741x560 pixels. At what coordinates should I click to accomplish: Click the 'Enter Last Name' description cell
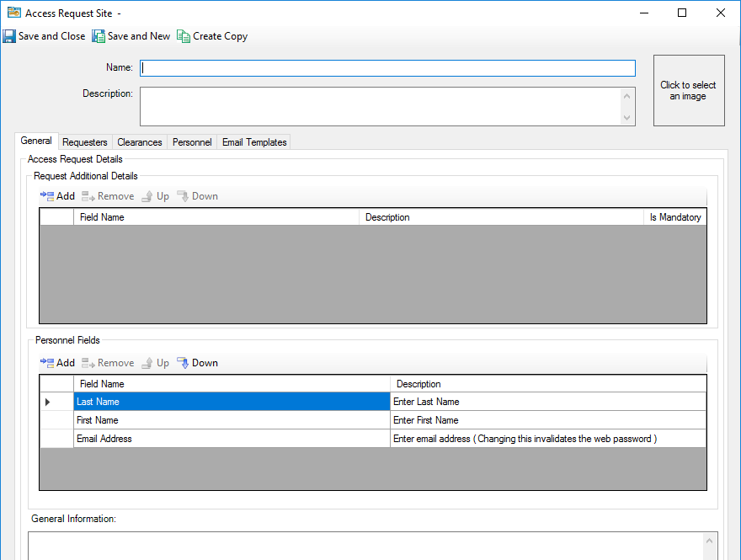click(548, 402)
